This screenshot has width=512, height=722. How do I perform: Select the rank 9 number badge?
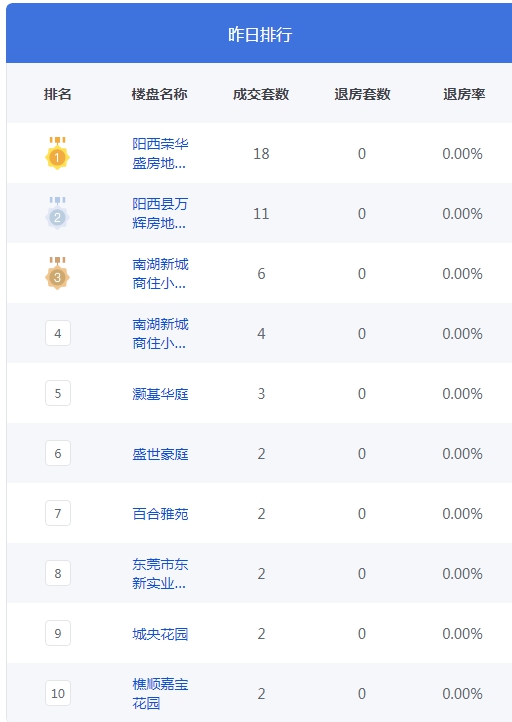[x=58, y=633]
